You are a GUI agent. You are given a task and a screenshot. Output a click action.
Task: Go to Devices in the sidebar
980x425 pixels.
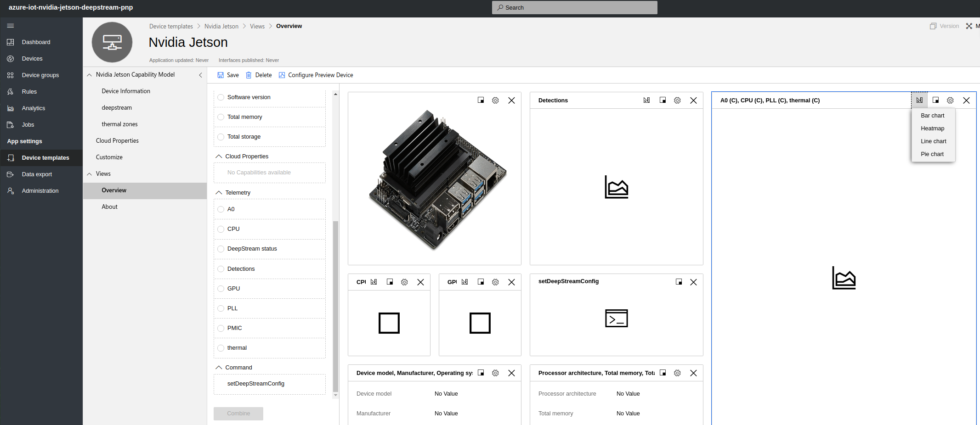point(32,59)
